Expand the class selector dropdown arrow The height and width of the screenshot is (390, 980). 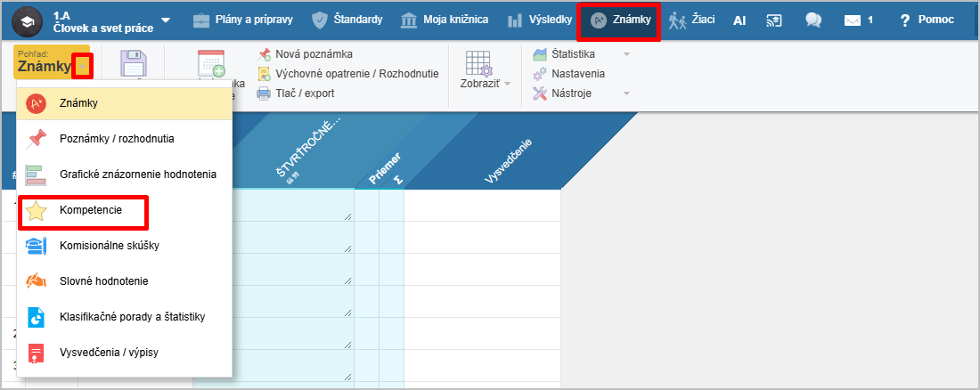tap(166, 20)
